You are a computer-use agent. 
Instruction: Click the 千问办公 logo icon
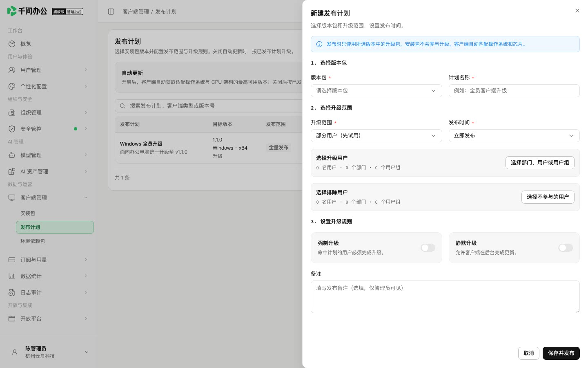click(12, 11)
